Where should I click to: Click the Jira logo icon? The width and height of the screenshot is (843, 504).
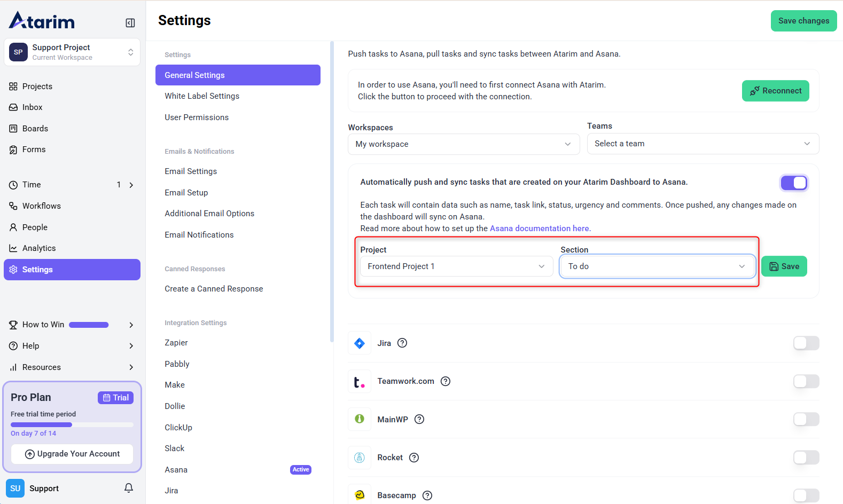click(360, 343)
